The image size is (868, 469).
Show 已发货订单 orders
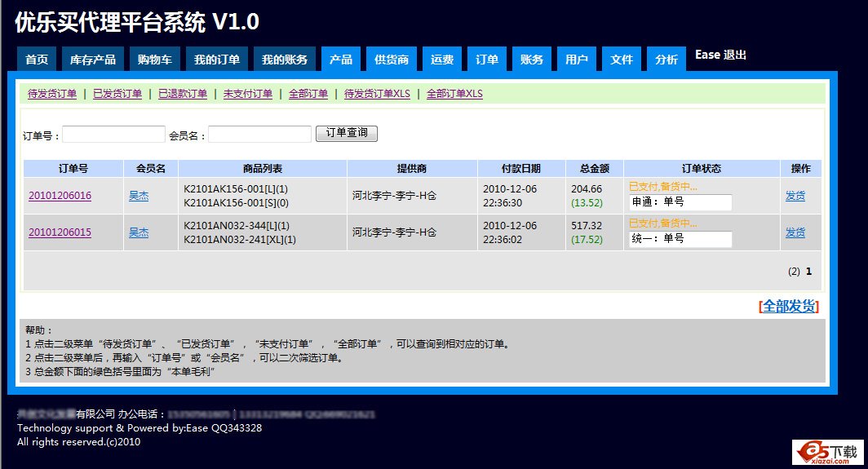coord(117,94)
